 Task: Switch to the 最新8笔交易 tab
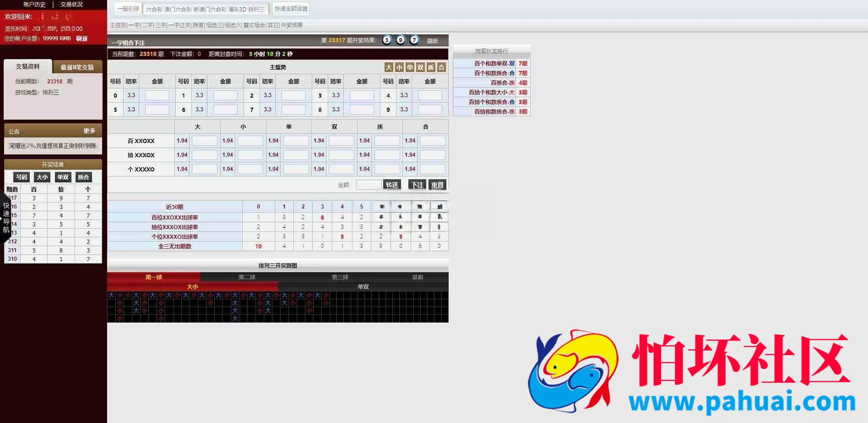click(x=77, y=67)
